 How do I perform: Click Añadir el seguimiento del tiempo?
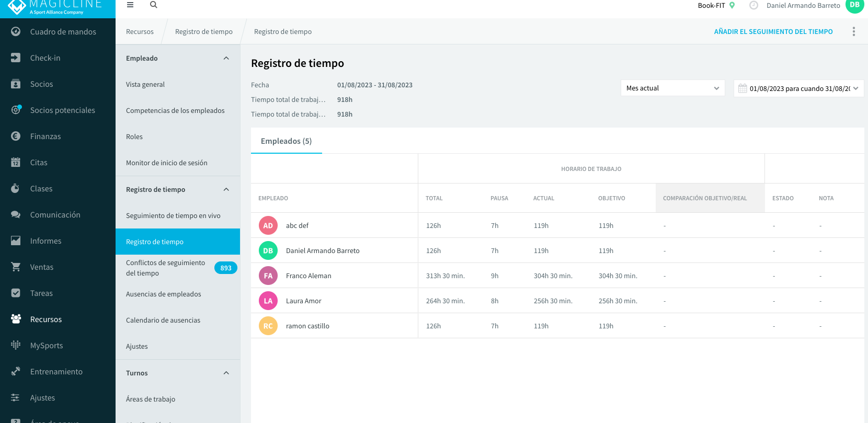pyautogui.click(x=773, y=31)
